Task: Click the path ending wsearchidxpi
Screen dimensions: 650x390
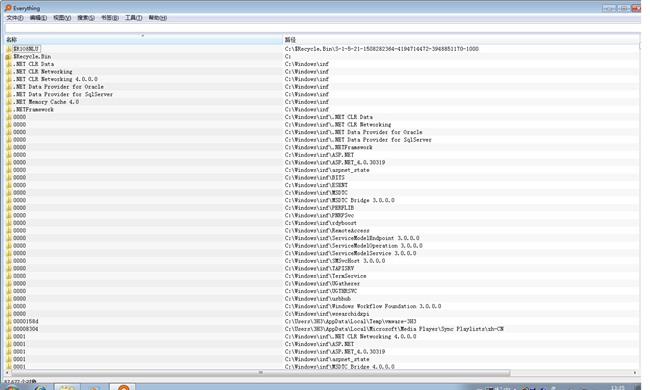Action: pyautogui.click(x=327, y=314)
